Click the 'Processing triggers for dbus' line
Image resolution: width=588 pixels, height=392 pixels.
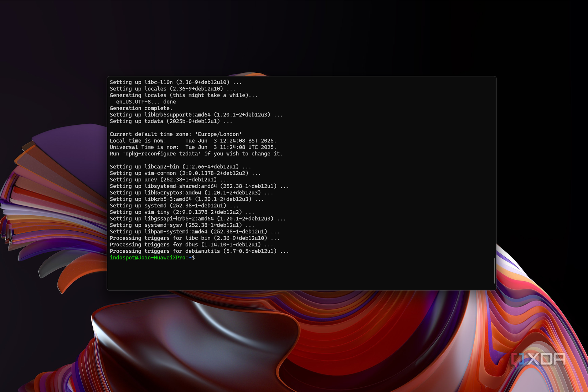pyautogui.click(x=190, y=244)
